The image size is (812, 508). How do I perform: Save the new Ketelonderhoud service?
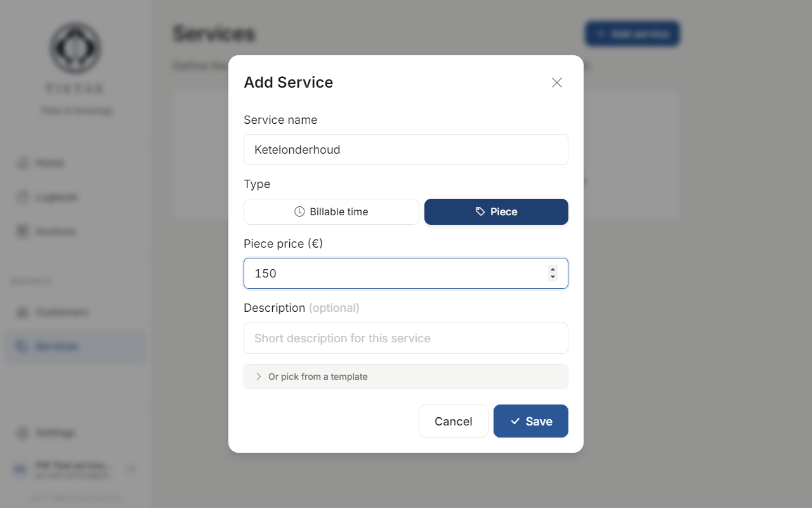tap(530, 421)
